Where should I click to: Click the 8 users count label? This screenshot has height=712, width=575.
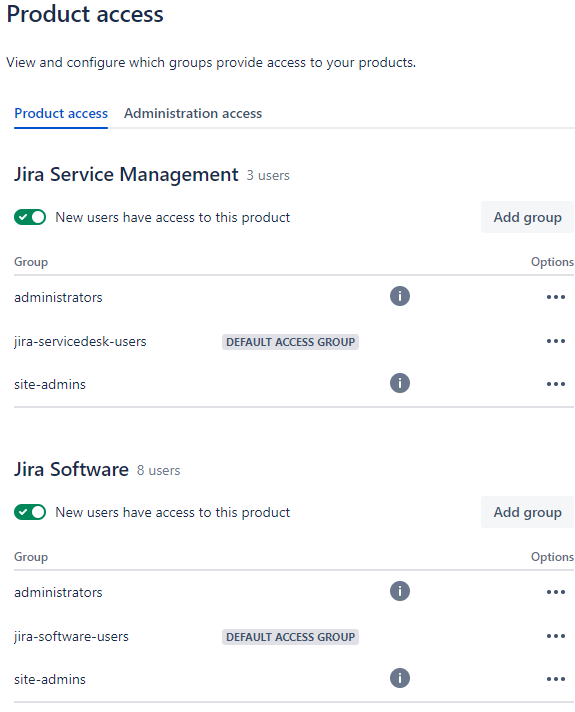pos(159,471)
